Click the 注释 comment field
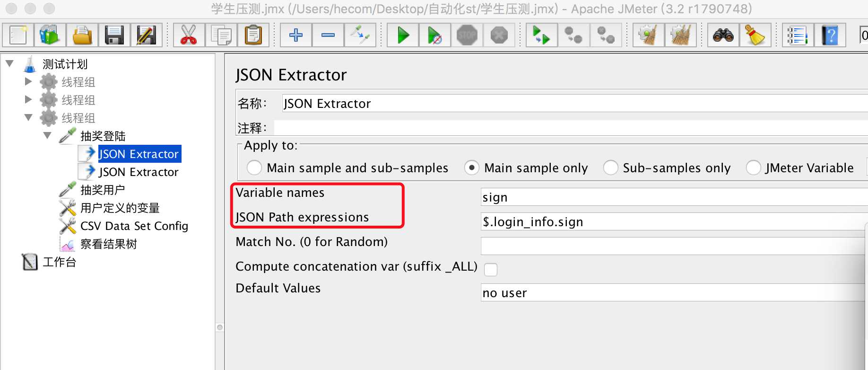This screenshot has width=868, height=370. pos(571,128)
